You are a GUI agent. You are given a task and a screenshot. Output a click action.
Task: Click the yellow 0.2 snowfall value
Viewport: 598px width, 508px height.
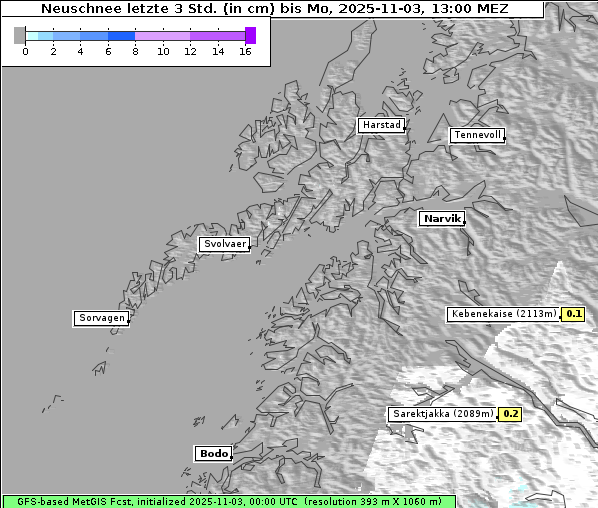pos(510,414)
